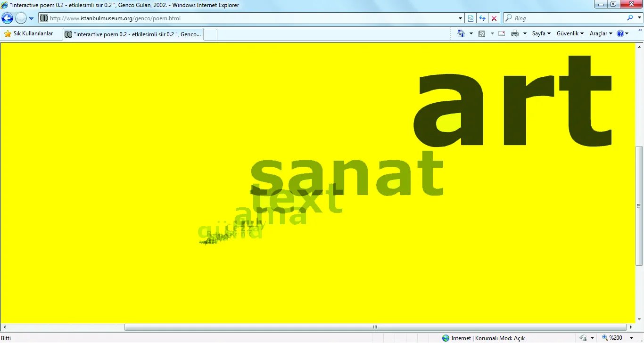Expand the zoom level dropdown arrow
The height and width of the screenshot is (343, 644).
point(632,338)
